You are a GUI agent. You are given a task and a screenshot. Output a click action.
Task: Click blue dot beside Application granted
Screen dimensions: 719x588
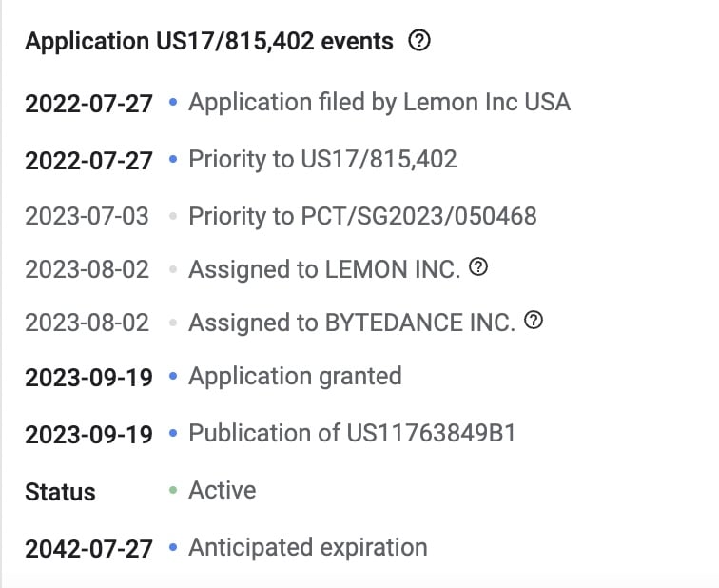click(173, 376)
